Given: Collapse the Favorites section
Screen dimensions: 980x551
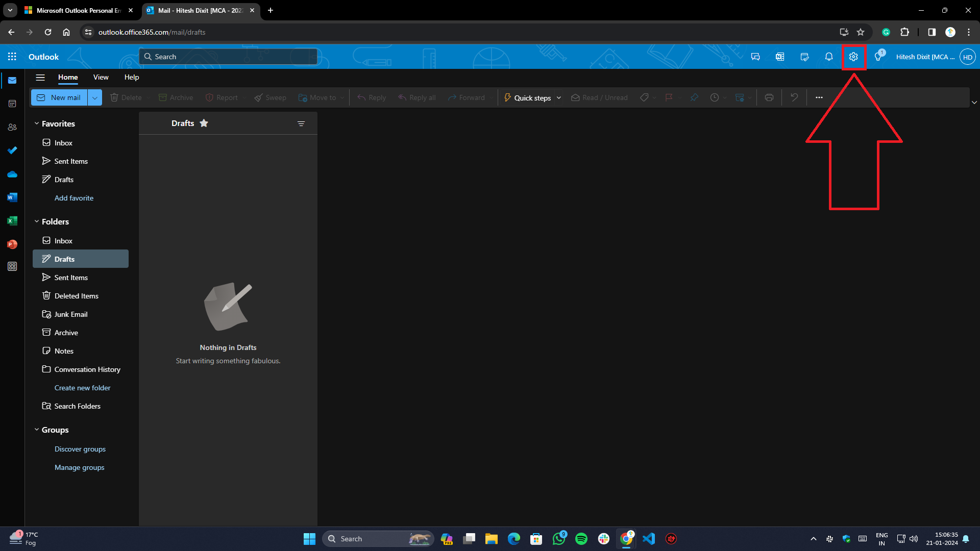Looking at the screenshot, I should click(36, 123).
